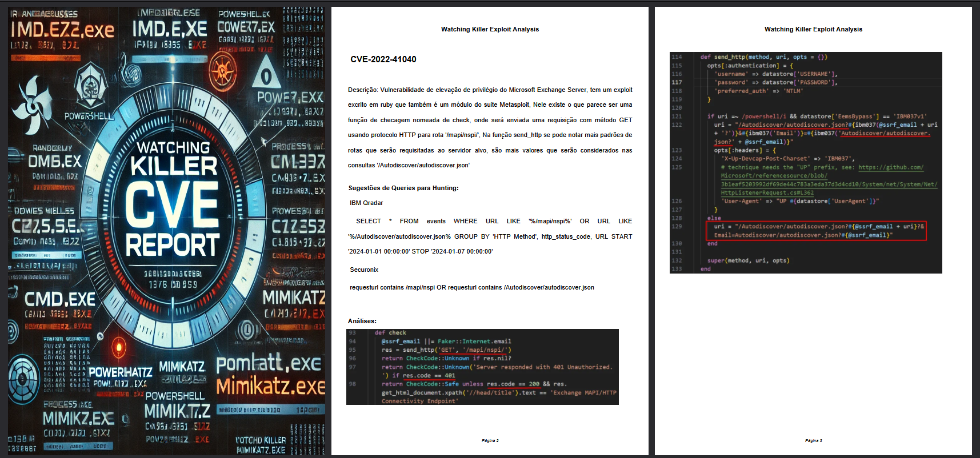
Task: Click the 'def check' code screenshot on page 2
Action: pyautogui.click(x=482, y=367)
